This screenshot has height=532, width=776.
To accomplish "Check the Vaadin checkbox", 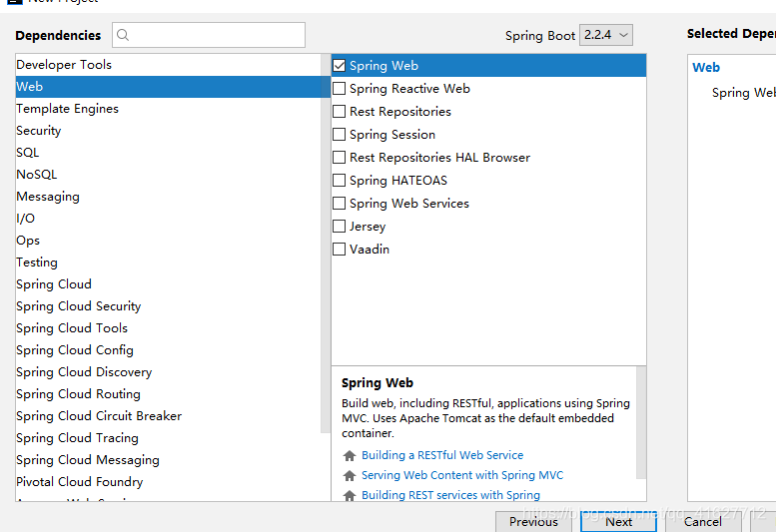I will tap(339, 249).
